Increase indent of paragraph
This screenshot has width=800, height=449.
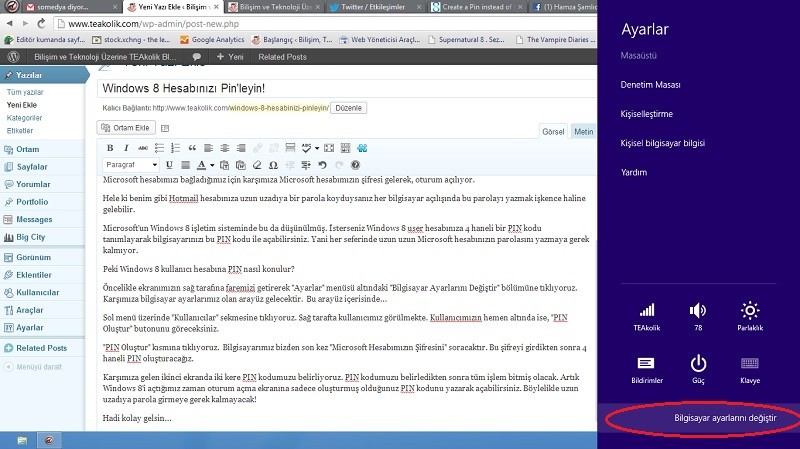click(x=306, y=165)
